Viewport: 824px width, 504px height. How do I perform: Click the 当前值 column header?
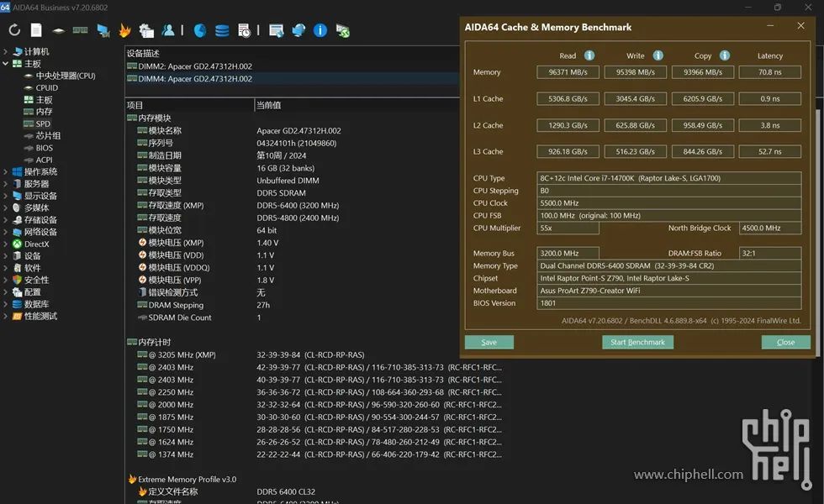(x=357, y=105)
